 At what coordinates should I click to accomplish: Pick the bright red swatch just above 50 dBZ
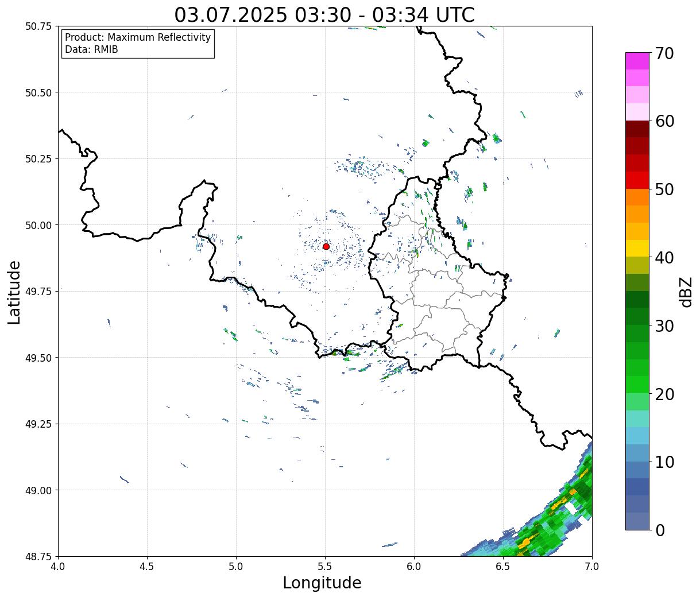[x=637, y=180]
